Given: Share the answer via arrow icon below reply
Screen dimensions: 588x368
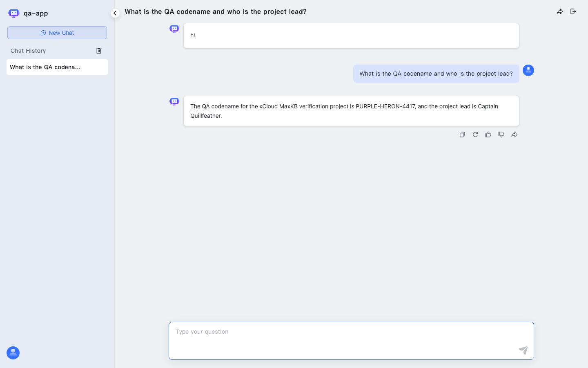Looking at the screenshot, I should pos(514,135).
